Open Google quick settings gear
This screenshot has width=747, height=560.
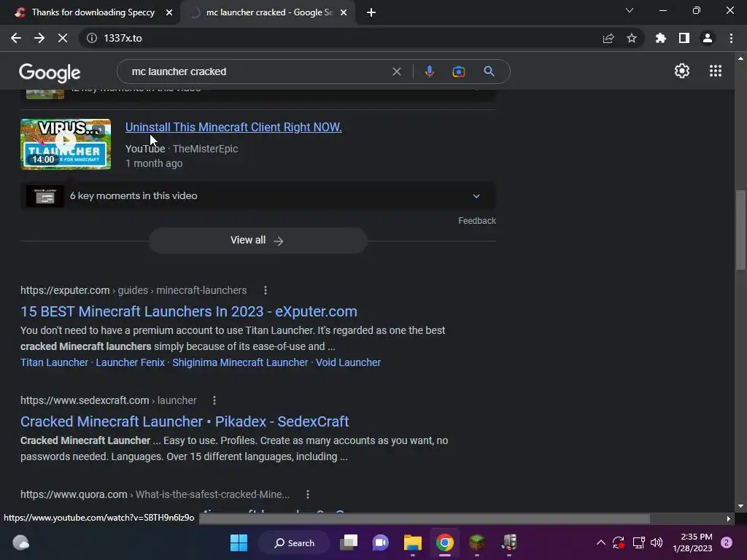pyautogui.click(x=682, y=71)
